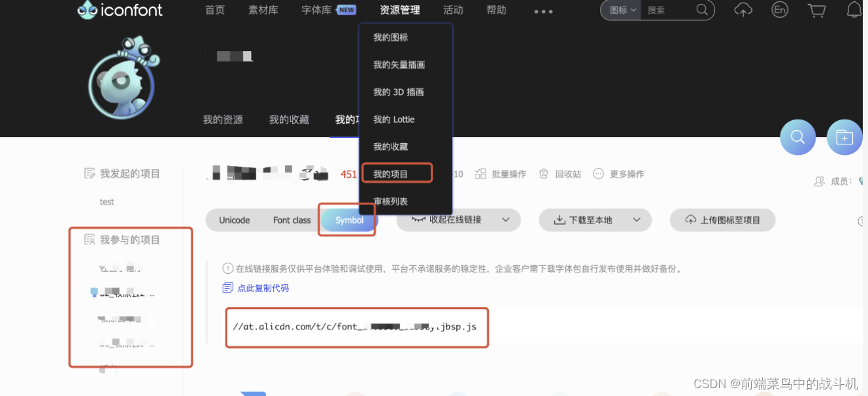The width and height of the screenshot is (868, 396).
Task: Switch to Unicode mode
Action: pos(235,220)
